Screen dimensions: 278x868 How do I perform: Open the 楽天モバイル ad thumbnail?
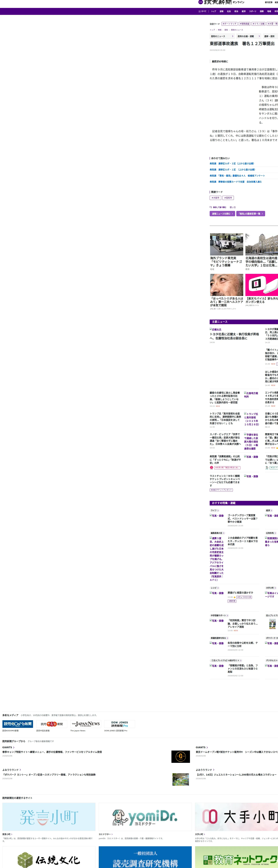(261, 285)
